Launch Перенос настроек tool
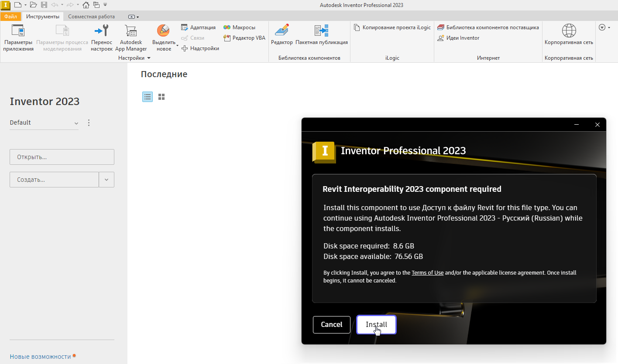This screenshot has width=618, height=364. click(x=102, y=38)
